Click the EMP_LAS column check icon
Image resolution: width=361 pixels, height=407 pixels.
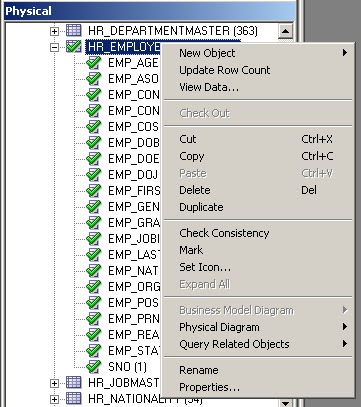(x=94, y=255)
